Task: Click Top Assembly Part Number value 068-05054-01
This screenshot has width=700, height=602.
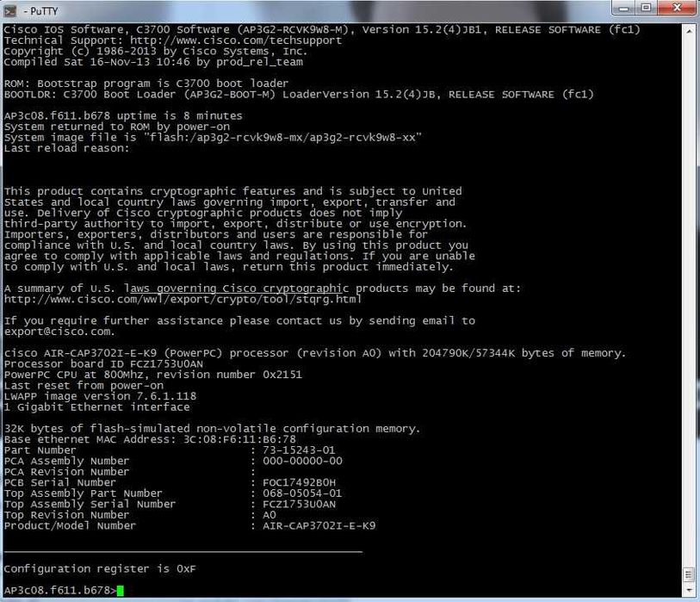Action: pyautogui.click(x=302, y=493)
